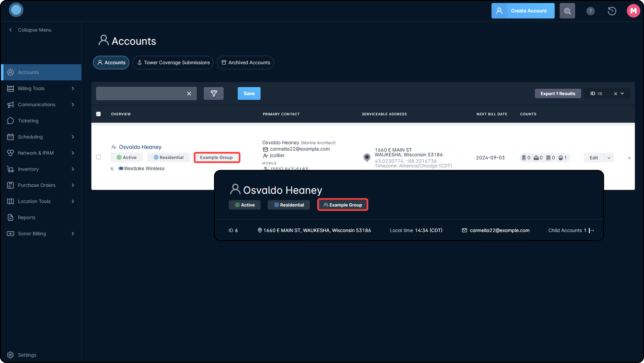The width and height of the screenshot is (644, 363).
Task: Click the Serviceable Address column header
Action: click(x=384, y=114)
